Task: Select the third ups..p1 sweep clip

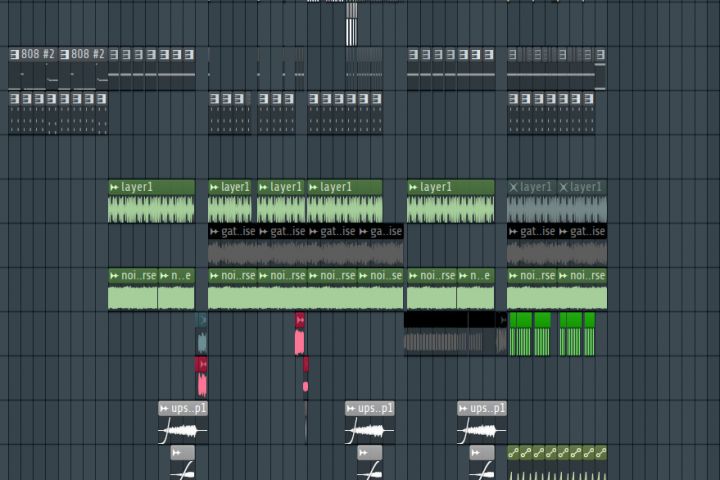Action: coord(482,422)
